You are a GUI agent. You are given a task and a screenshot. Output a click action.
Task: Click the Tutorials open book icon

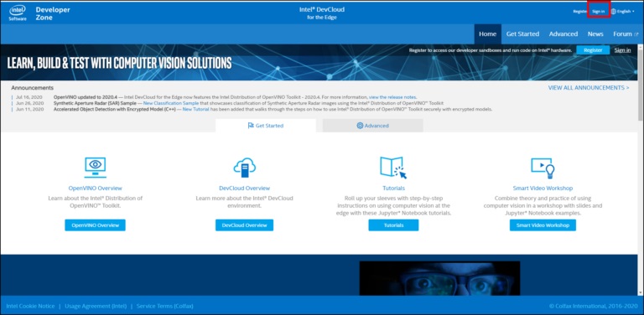coord(393,168)
